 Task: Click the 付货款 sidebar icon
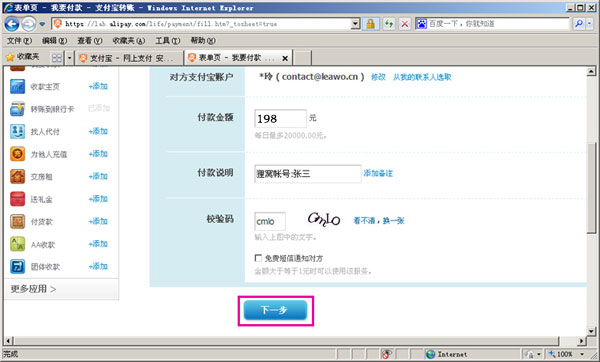(17, 222)
